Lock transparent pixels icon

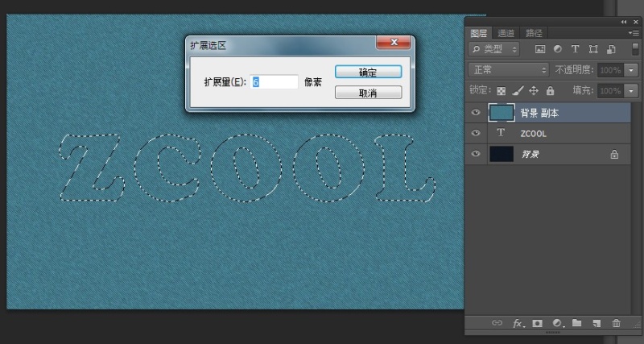(x=501, y=91)
